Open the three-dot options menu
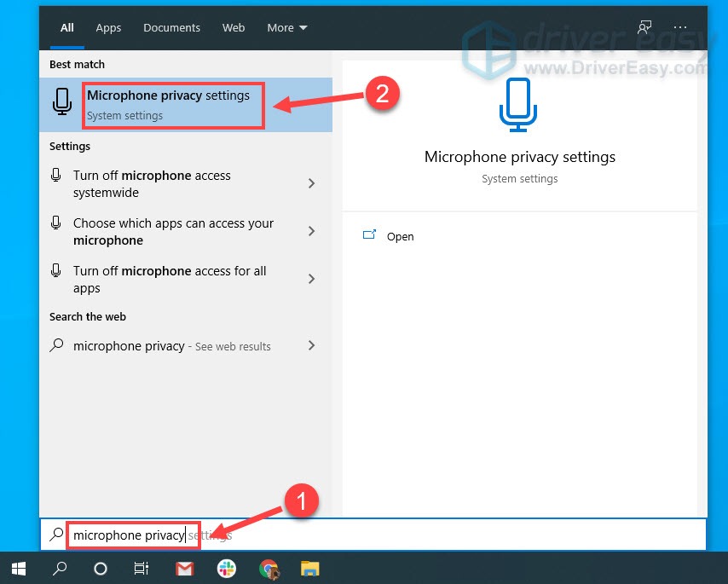 (682, 27)
